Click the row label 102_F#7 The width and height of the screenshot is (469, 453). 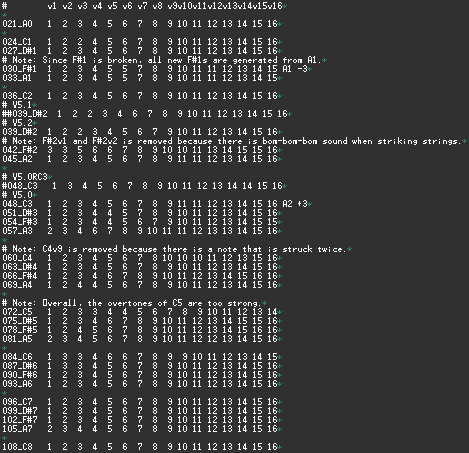pyautogui.click(x=20, y=420)
